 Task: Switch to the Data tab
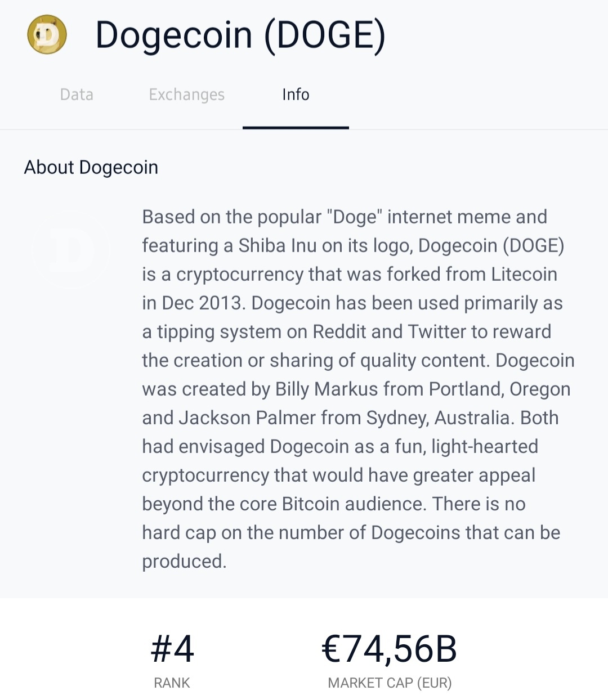coord(77,95)
